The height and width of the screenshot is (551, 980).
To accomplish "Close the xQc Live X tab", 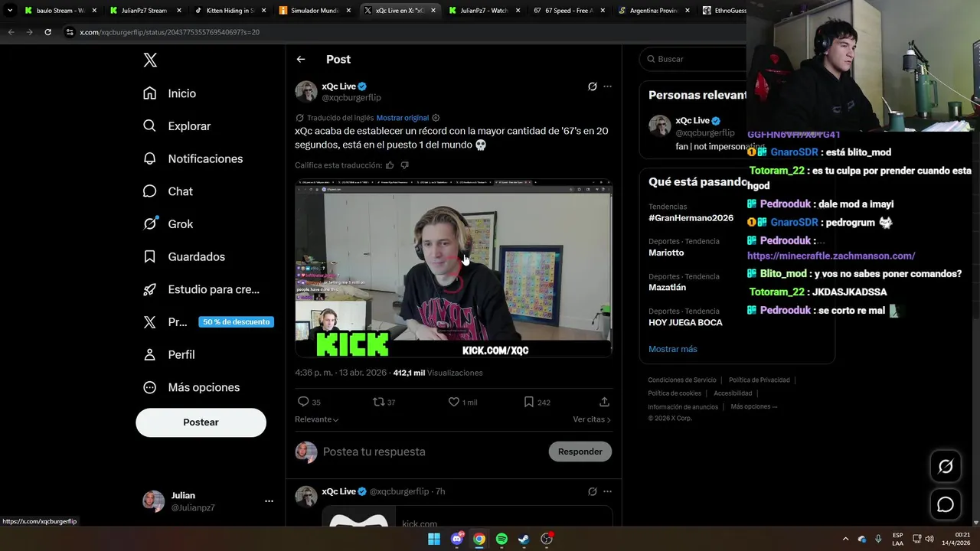I will [432, 11].
